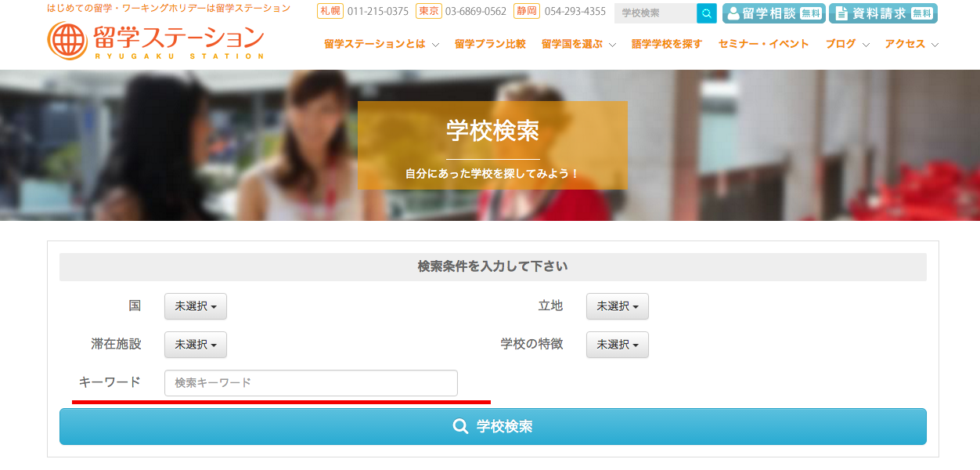Click the 札幌 location badge

coord(330,11)
